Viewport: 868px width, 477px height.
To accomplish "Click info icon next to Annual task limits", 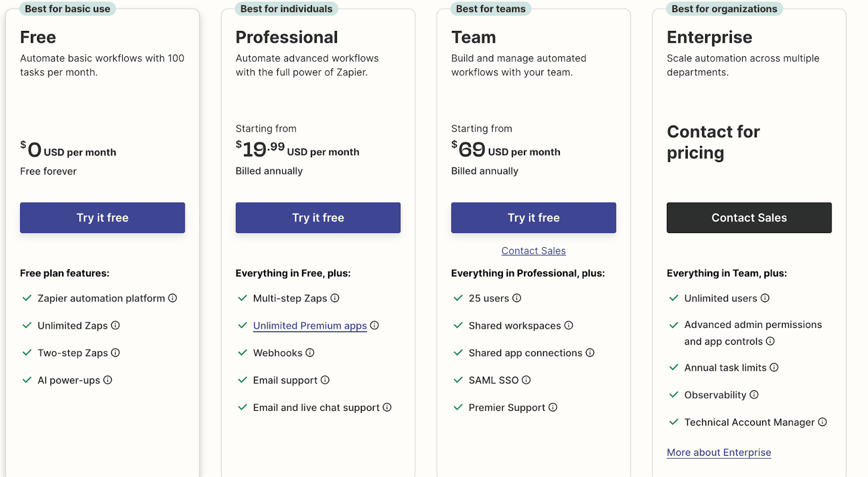I will point(774,368).
